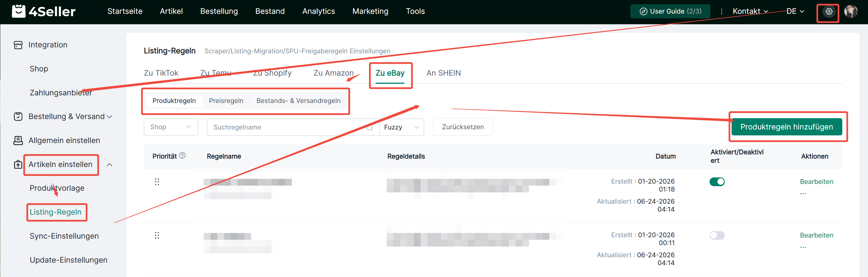Disable the first rule's activation toggle
Image resolution: width=868 pixels, height=277 pixels.
[x=717, y=182]
